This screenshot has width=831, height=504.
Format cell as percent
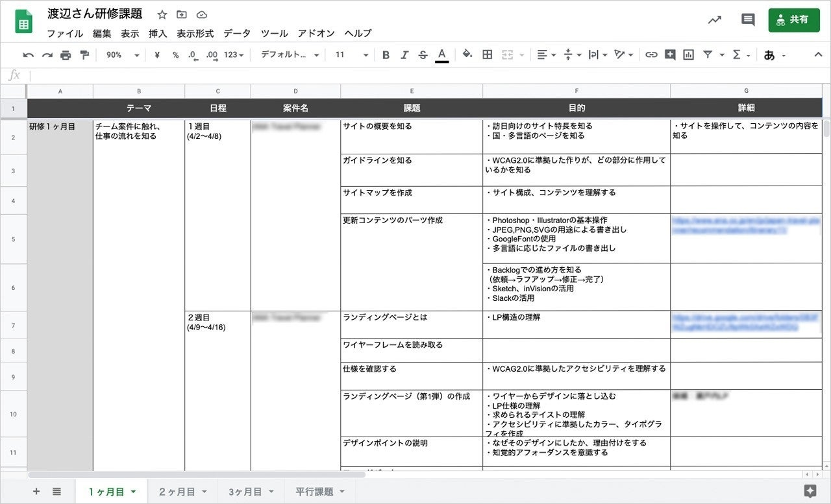pyautogui.click(x=175, y=55)
